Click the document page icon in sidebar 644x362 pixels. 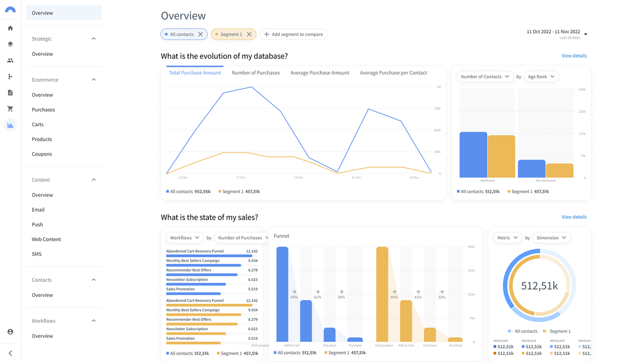[x=10, y=93]
